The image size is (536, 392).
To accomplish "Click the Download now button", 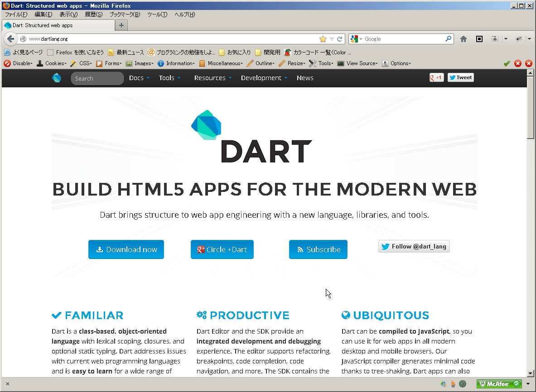I will (126, 249).
